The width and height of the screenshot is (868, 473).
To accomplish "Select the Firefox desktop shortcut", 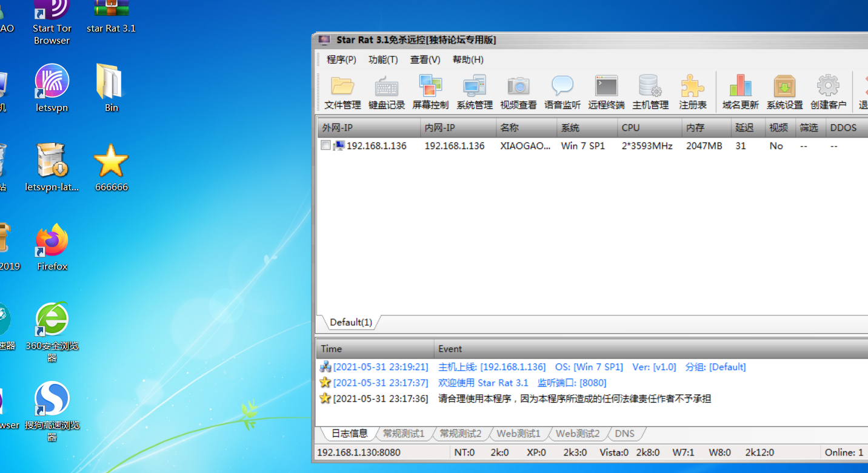I will click(52, 247).
